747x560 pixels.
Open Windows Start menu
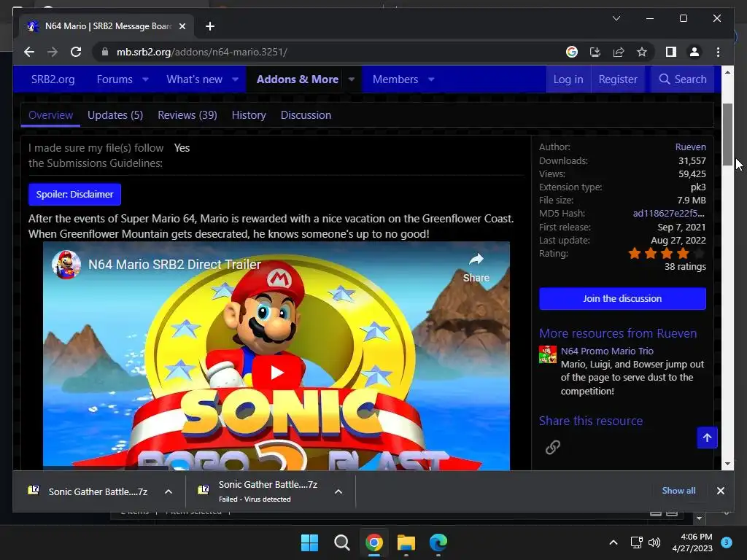click(x=309, y=542)
